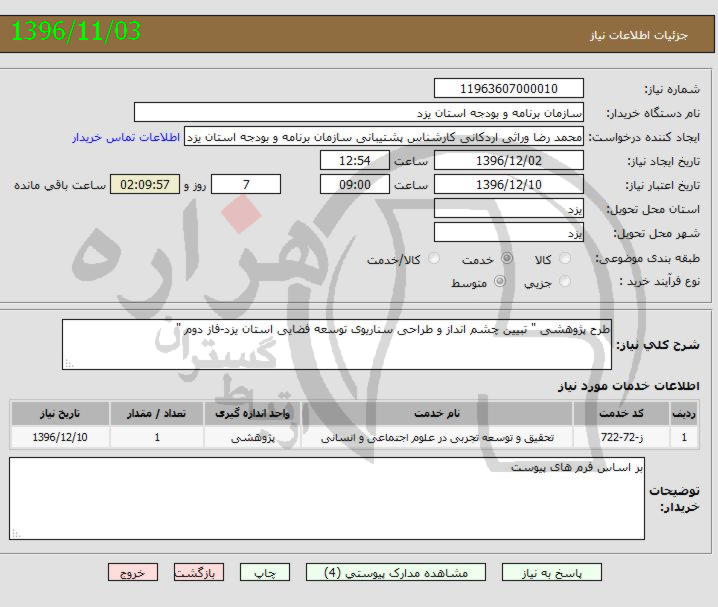Viewport: 718px width, 607px height.
Task: Click the ساعت باقی مانده label
Action: (x=60, y=185)
